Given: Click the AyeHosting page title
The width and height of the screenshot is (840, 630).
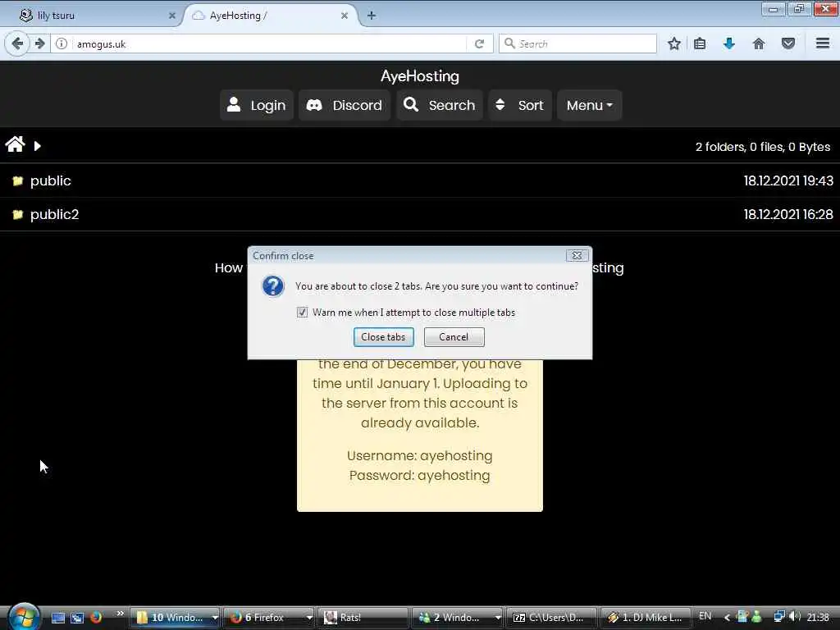Looking at the screenshot, I should [x=420, y=76].
